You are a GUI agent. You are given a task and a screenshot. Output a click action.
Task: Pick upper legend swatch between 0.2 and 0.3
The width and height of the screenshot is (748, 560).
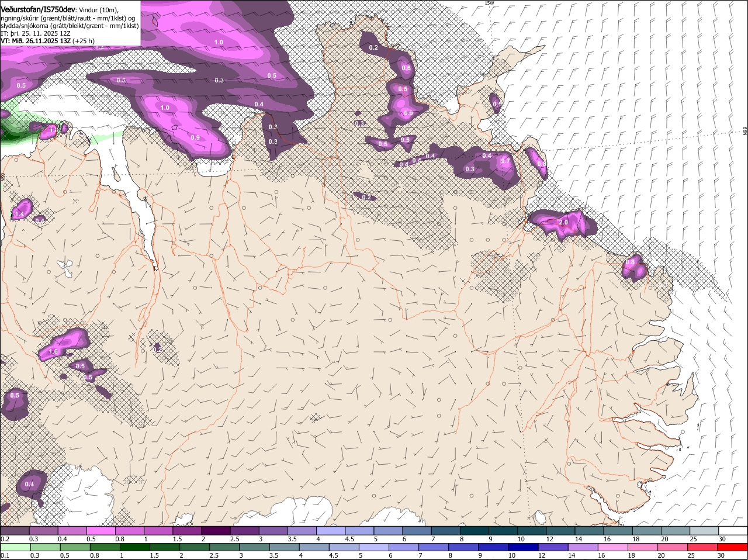(x=15, y=530)
